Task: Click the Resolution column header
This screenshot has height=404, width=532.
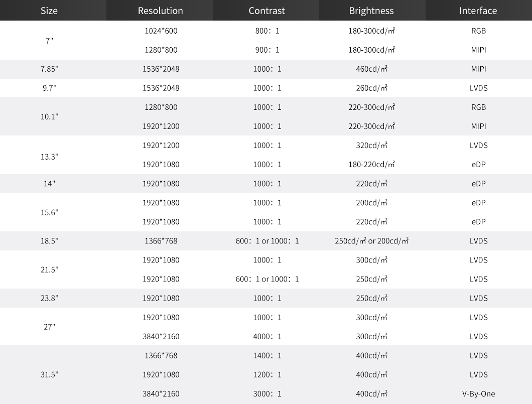Action: 161,11
